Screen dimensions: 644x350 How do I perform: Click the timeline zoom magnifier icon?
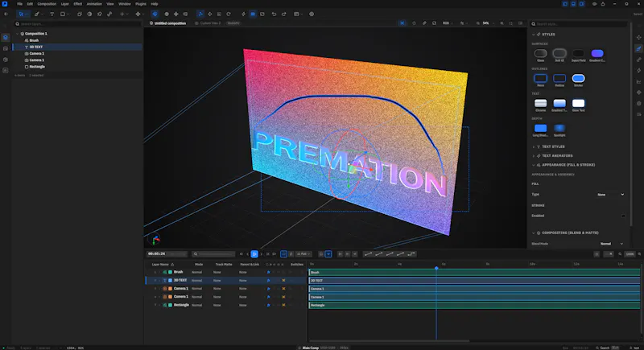620,254
